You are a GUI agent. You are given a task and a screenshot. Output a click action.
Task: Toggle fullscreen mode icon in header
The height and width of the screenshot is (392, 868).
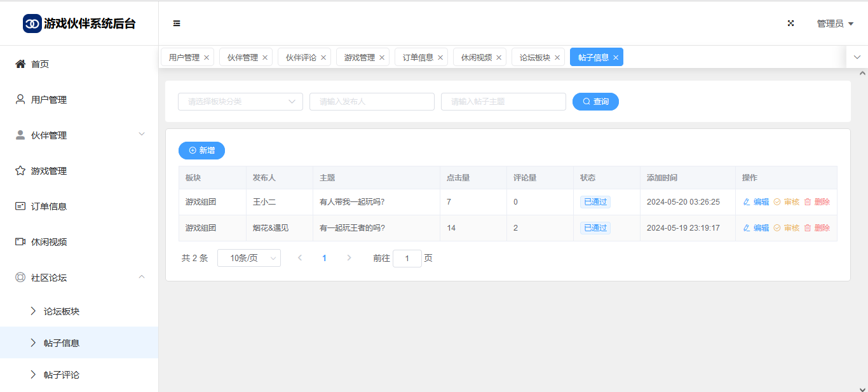pos(791,24)
